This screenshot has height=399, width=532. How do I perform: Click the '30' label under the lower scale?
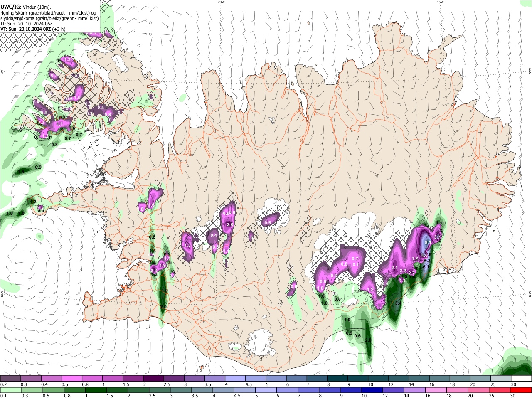(513, 396)
